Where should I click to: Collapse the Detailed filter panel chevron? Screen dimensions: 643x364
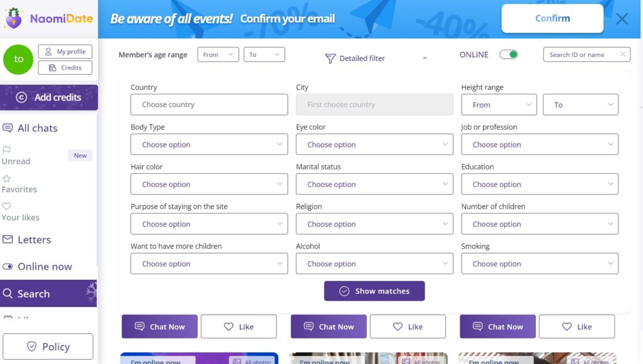[x=424, y=58]
